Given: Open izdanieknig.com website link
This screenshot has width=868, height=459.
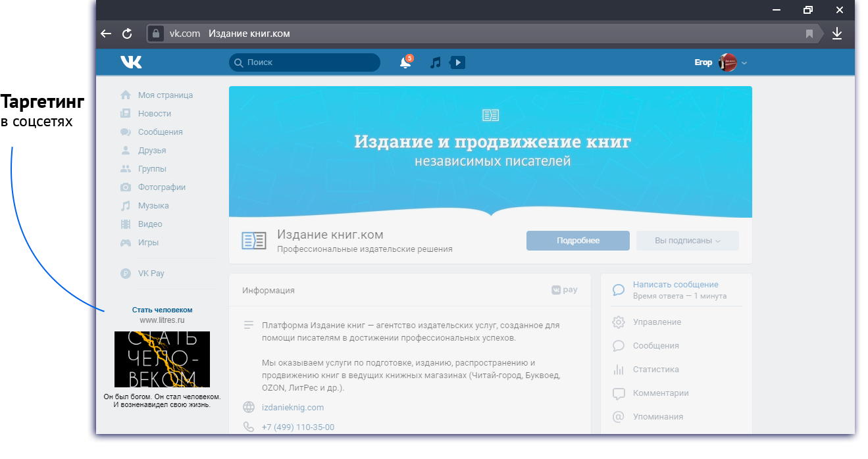Looking at the screenshot, I should (x=293, y=408).
